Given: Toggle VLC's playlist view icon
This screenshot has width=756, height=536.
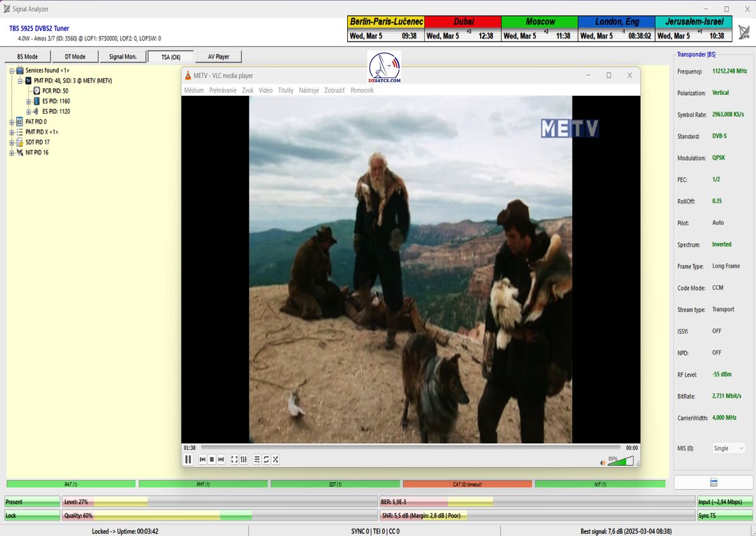Looking at the screenshot, I should (x=256, y=459).
